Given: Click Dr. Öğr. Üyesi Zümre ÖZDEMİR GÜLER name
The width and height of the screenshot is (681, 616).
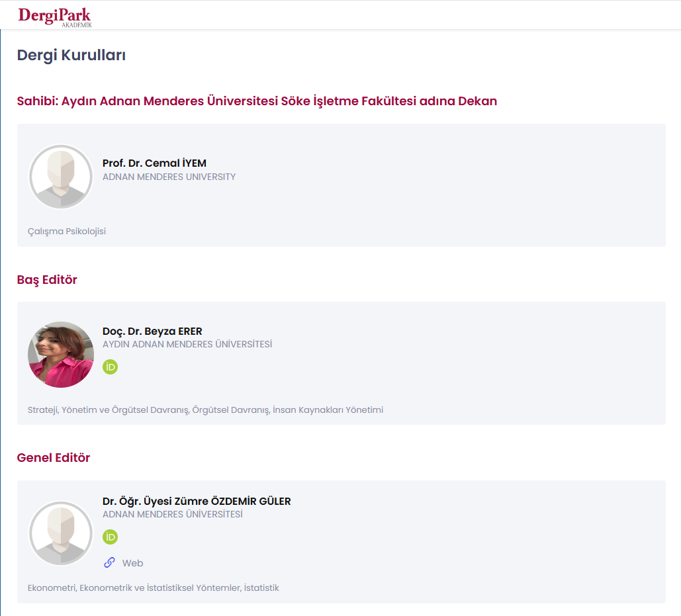Looking at the screenshot, I should click(x=197, y=501).
